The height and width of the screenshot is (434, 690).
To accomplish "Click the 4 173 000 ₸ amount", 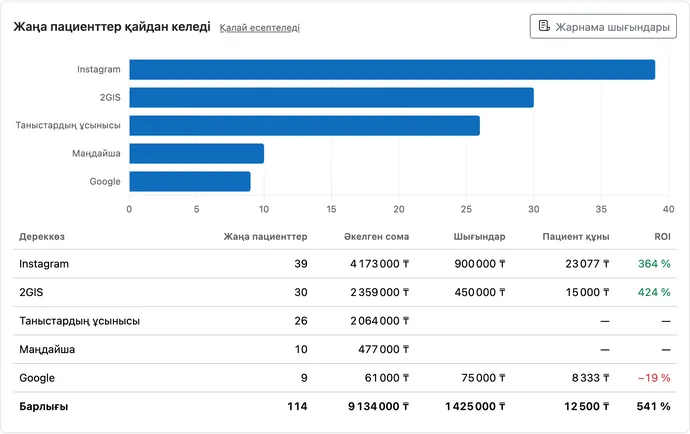I will [380, 264].
